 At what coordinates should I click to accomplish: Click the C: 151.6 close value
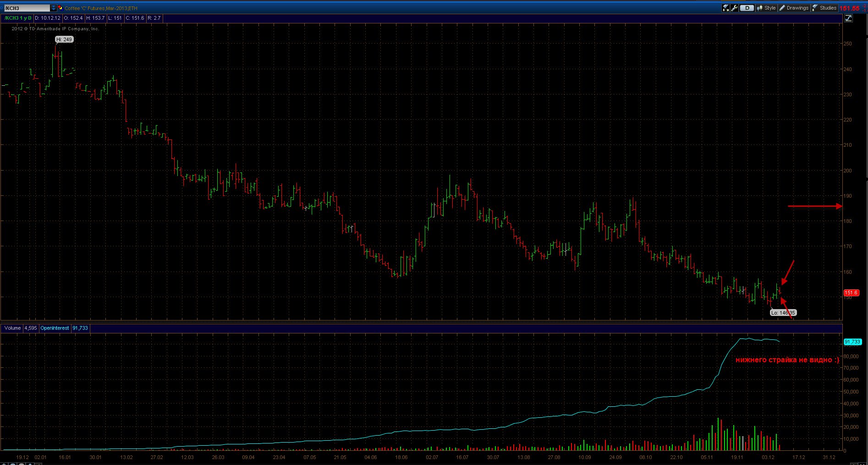coord(135,18)
